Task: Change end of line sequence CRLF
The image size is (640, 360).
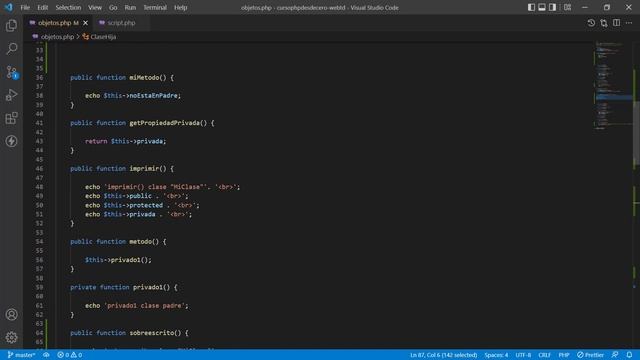Action: [544, 355]
